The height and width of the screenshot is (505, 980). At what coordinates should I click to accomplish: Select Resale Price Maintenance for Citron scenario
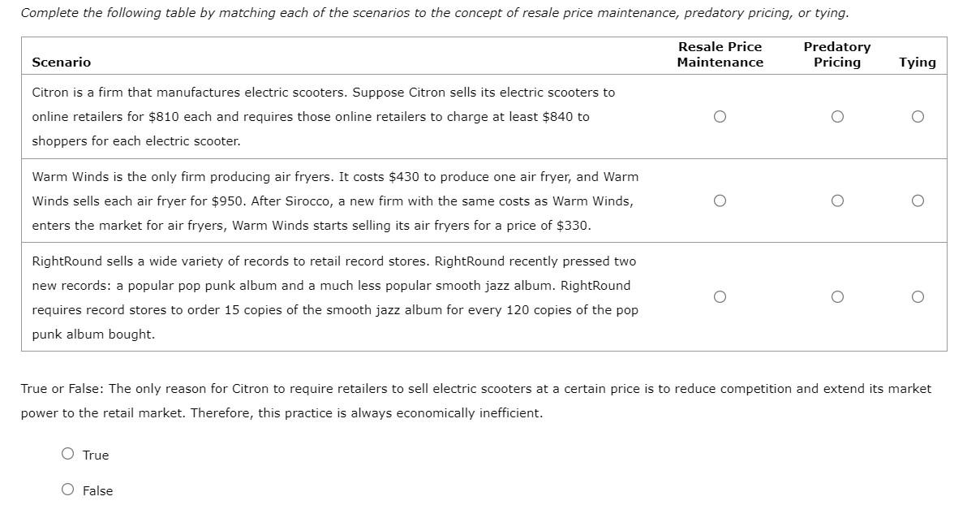pyautogui.click(x=720, y=117)
